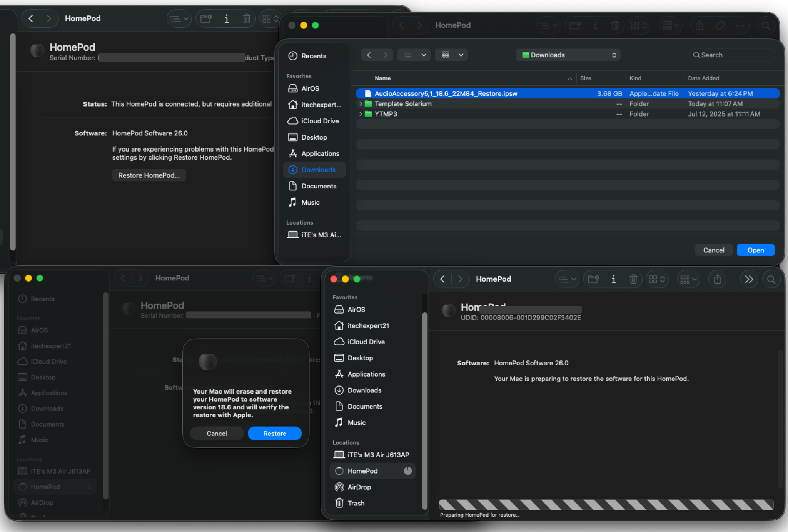Select Documents in bottom-right window sidebar

[x=372, y=406]
